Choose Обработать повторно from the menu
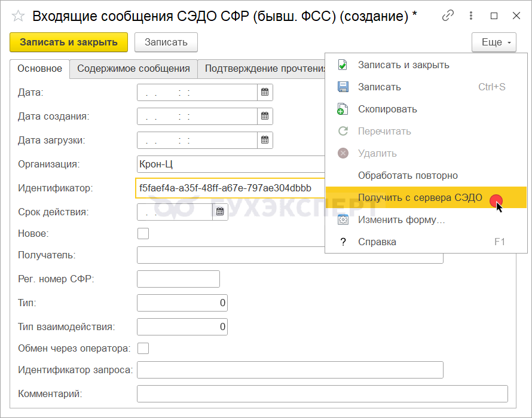The image size is (532, 418). click(x=408, y=176)
